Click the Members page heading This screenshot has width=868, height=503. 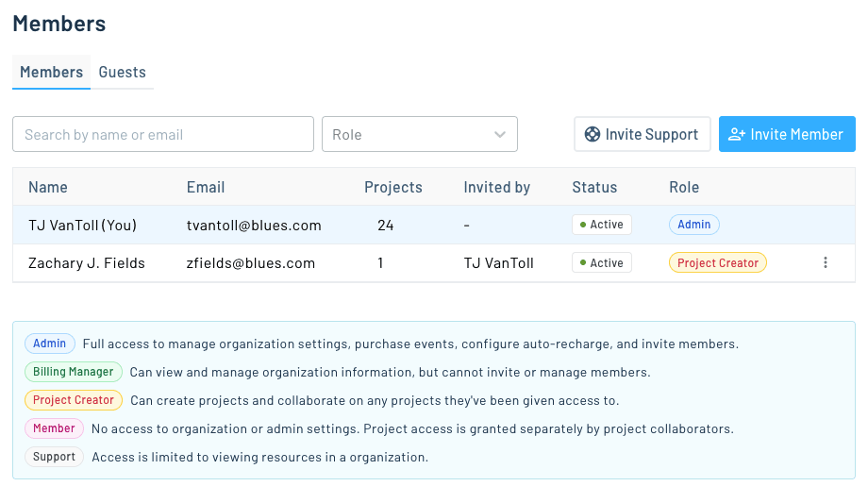59,24
